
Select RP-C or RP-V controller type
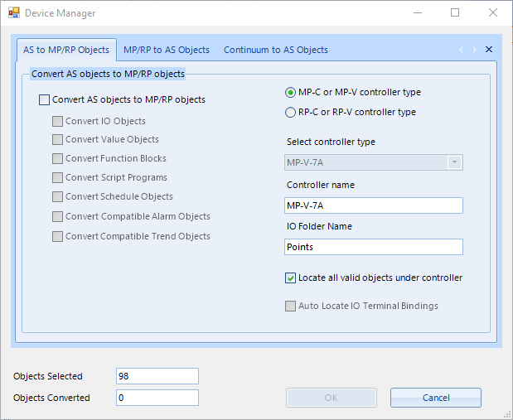click(290, 112)
